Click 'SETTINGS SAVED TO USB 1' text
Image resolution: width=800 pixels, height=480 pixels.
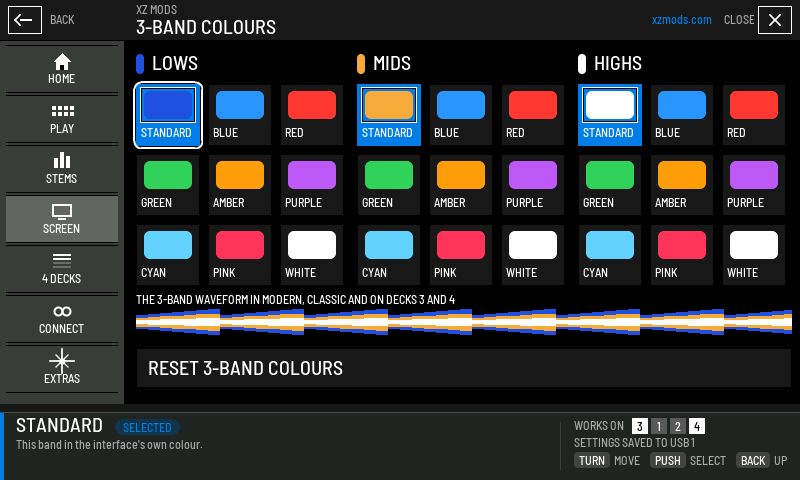(x=634, y=443)
